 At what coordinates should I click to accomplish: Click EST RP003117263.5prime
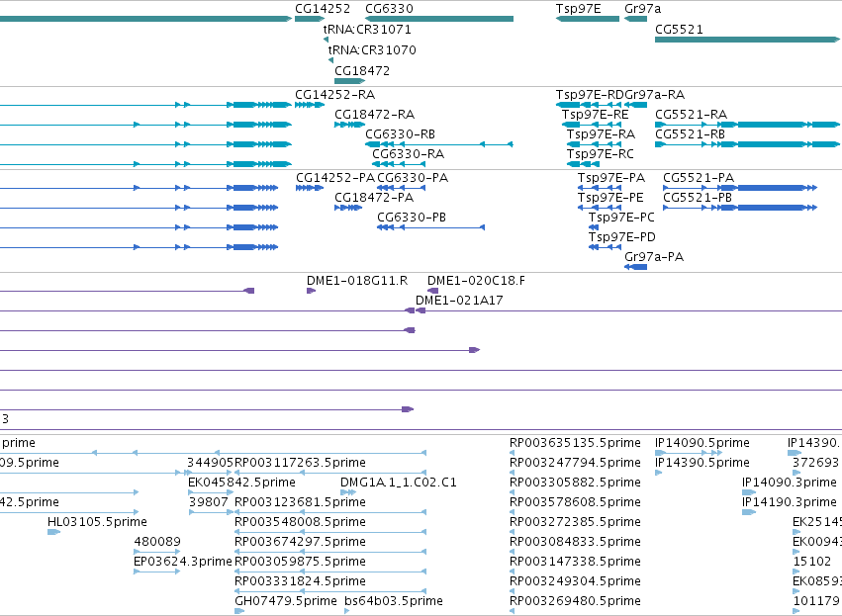click(x=300, y=463)
